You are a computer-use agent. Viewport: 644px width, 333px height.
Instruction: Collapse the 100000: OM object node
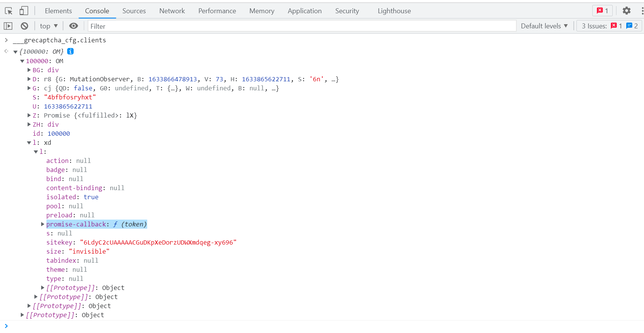22,61
